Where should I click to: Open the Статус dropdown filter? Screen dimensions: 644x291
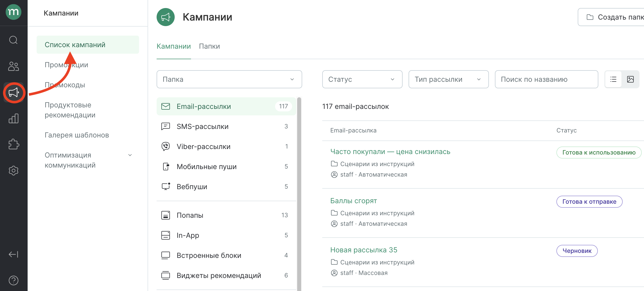pos(362,79)
